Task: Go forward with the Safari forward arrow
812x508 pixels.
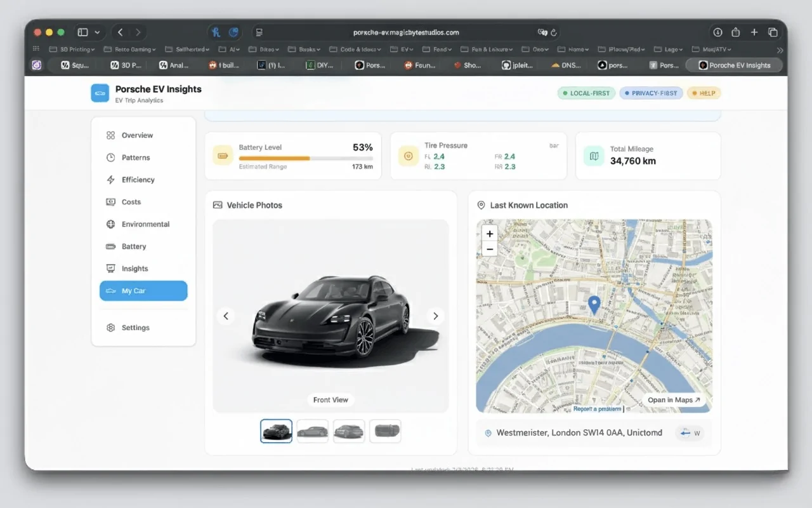Action: click(138, 32)
